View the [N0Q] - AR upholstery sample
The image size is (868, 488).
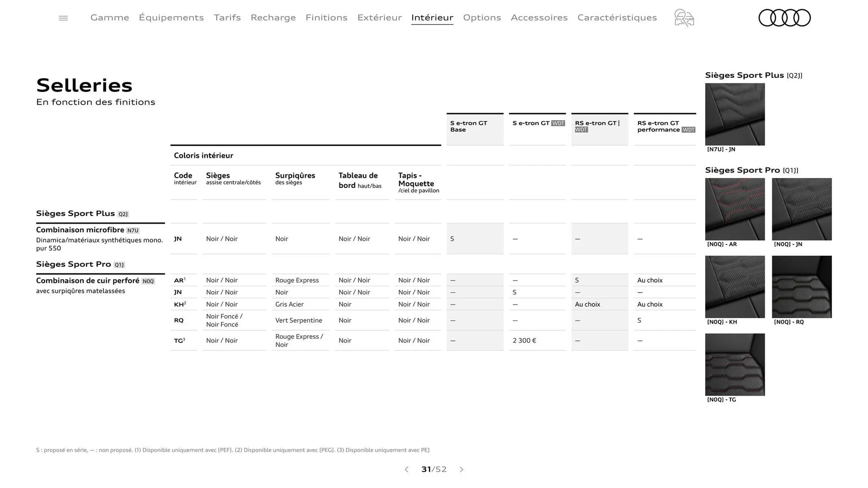(734, 209)
